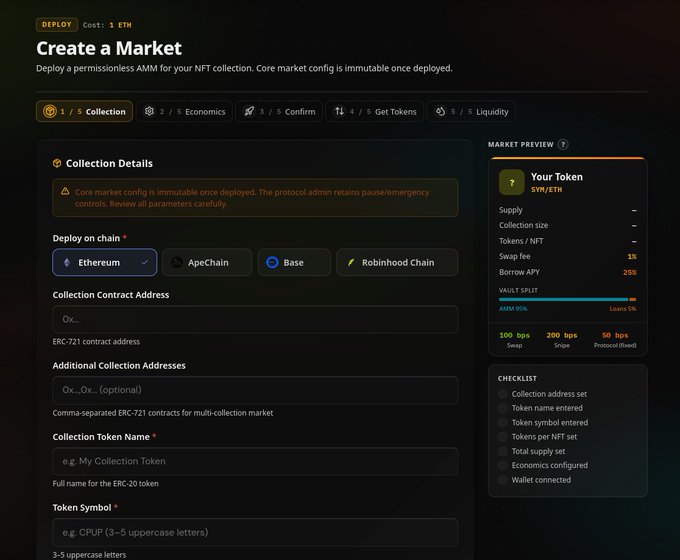Click the 'CHECKLIST' heading
This screenshot has height=560, width=680.
(x=517, y=378)
